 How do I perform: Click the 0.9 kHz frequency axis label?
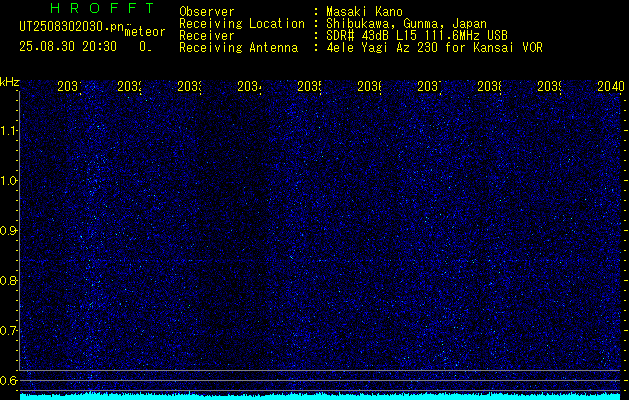[9, 231]
